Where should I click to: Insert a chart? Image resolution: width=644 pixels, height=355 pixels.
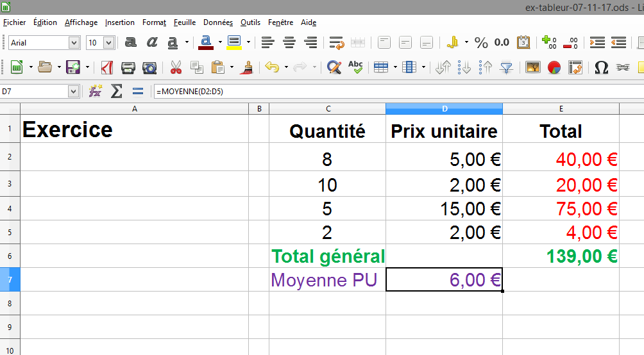tap(554, 67)
